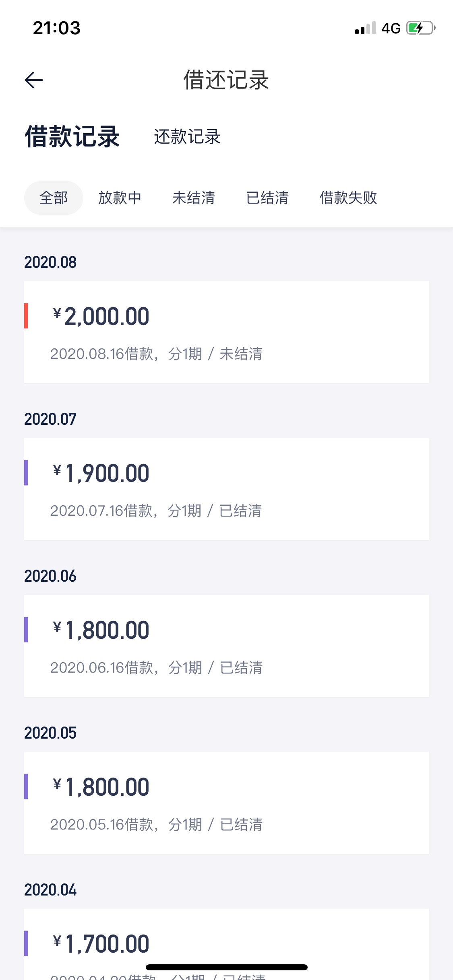The height and width of the screenshot is (980, 453).
Task: Open the ¥1,800.00 loan from 2020.05.16
Action: [226, 803]
